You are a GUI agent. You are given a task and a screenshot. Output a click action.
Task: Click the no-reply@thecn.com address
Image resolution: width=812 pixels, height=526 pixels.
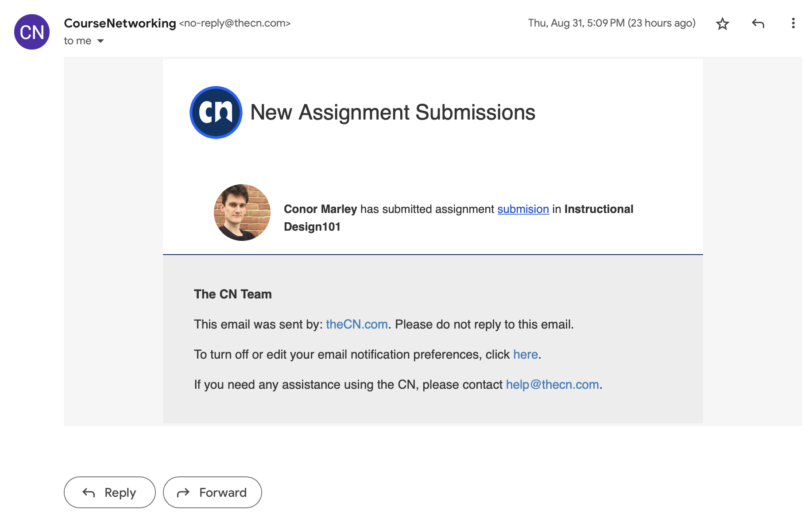(x=235, y=23)
